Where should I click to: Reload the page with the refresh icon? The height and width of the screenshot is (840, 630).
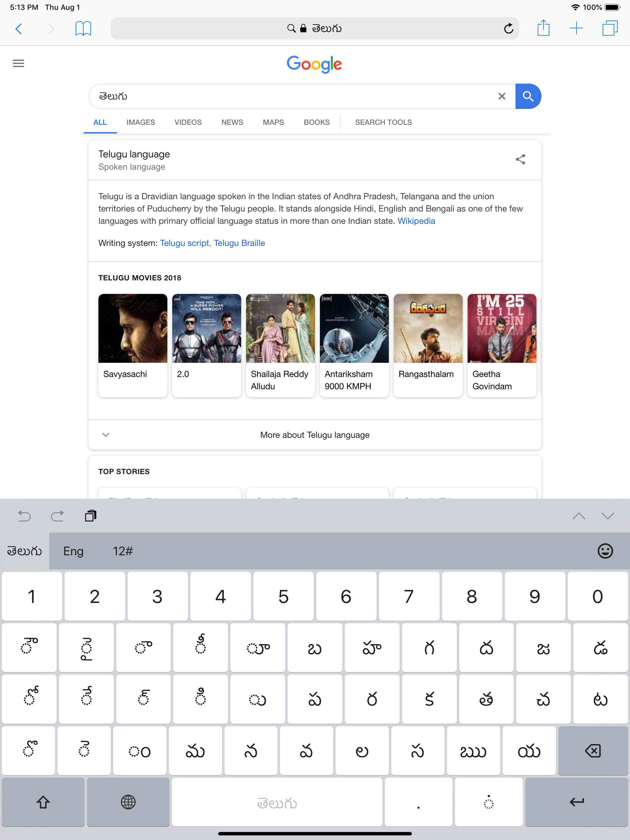point(508,29)
